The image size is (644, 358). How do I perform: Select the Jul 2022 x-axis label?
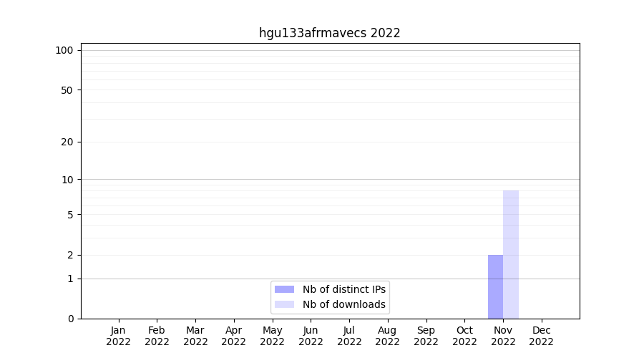coord(349,336)
